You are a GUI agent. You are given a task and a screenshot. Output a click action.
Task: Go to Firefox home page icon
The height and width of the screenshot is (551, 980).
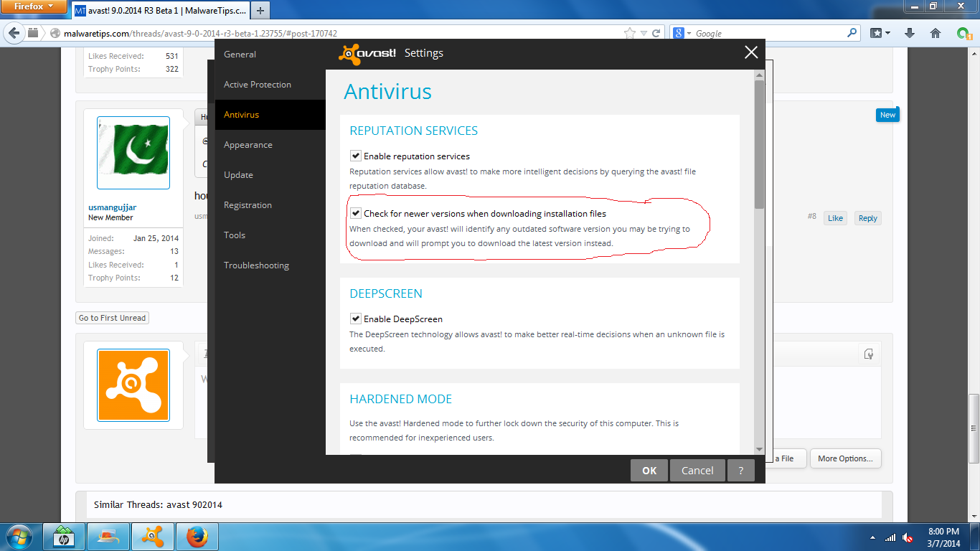point(935,33)
